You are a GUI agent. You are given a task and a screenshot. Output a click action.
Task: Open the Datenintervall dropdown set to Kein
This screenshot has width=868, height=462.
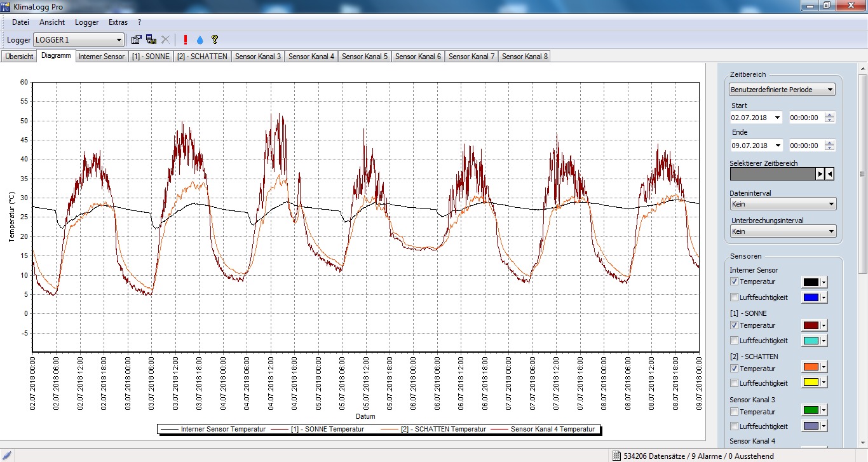(831, 203)
